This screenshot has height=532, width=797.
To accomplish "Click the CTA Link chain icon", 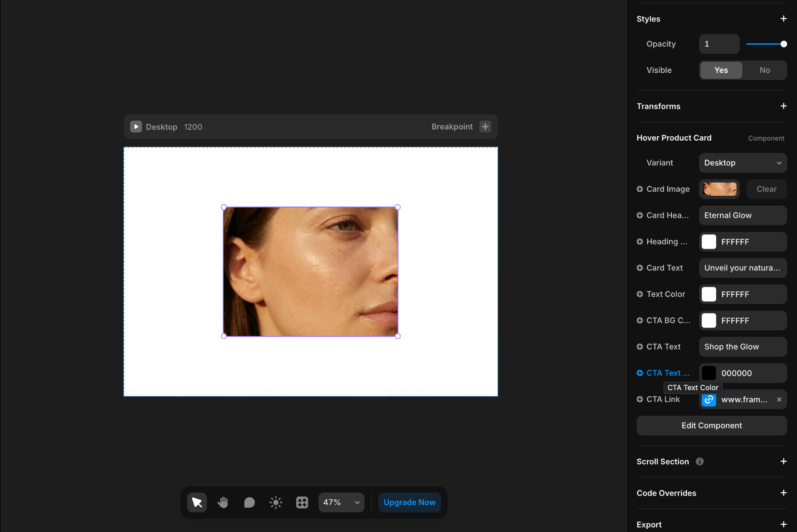I will 709,400.
